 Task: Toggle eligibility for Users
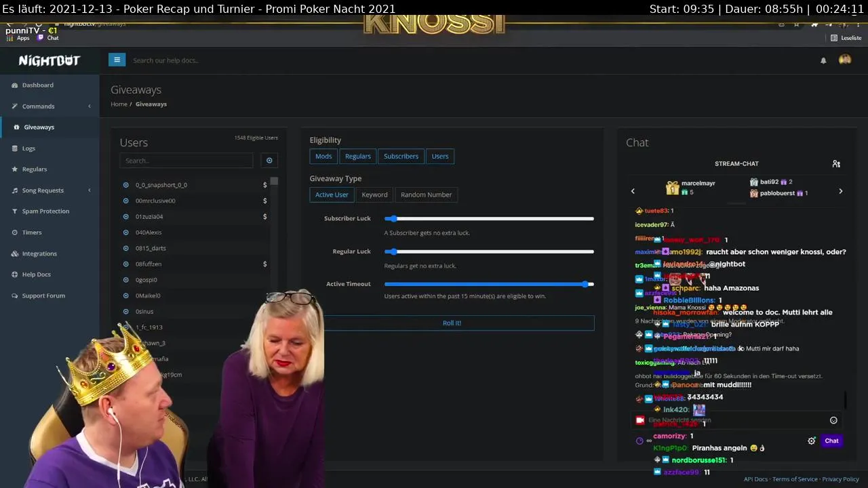(x=440, y=157)
